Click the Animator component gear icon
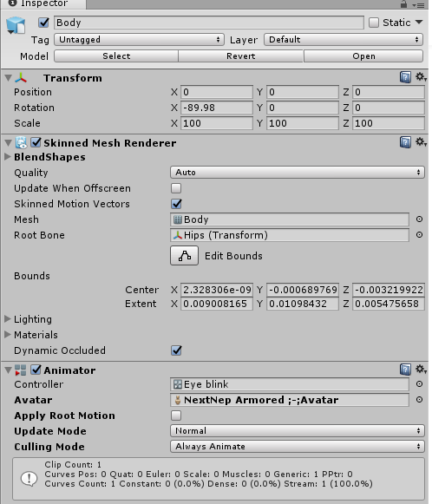 pyautogui.click(x=421, y=369)
